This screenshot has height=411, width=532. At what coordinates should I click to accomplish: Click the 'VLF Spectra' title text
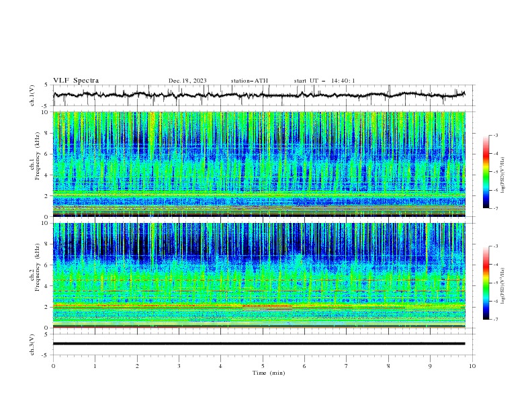click(x=76, y=81)
